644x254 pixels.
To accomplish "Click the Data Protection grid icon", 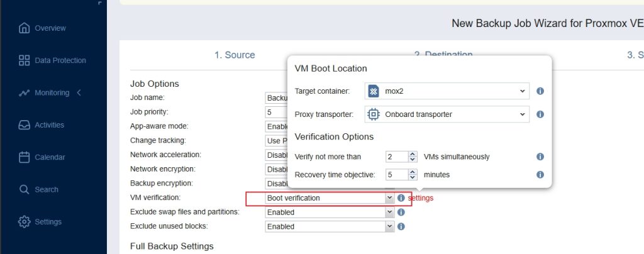I will click(25, 60).
